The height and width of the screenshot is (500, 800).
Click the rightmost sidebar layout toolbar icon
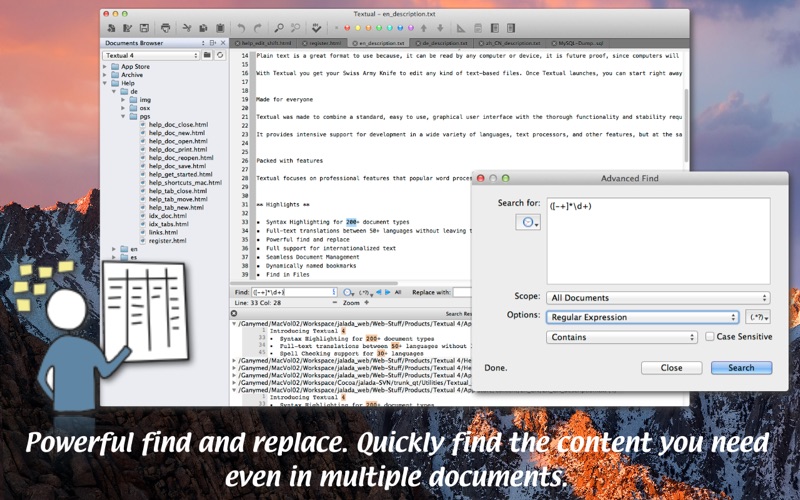pos(511,28)
